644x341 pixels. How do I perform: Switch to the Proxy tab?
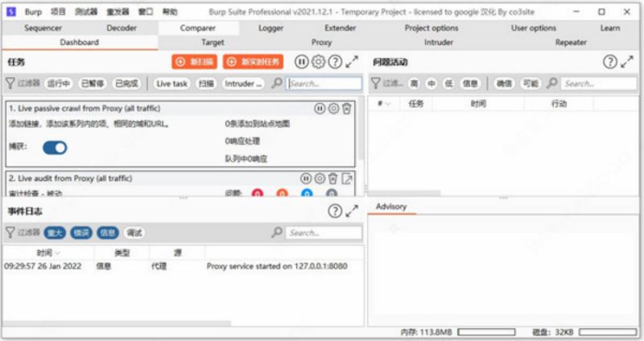coord(321,43)
